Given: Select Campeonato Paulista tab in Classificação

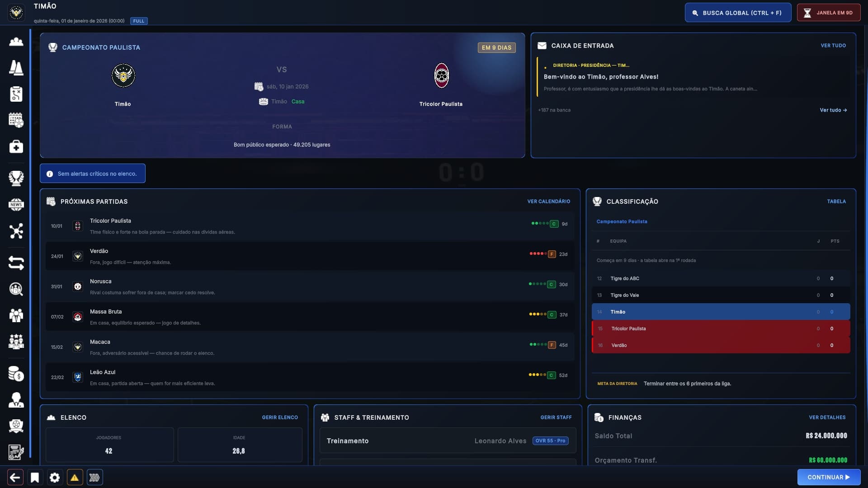Looking at the screenshot, I should (622, 221).
